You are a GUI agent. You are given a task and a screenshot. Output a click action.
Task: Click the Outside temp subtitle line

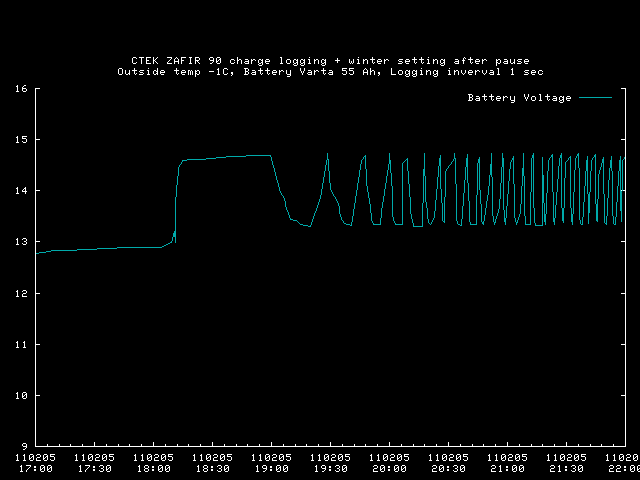[330, 72]
